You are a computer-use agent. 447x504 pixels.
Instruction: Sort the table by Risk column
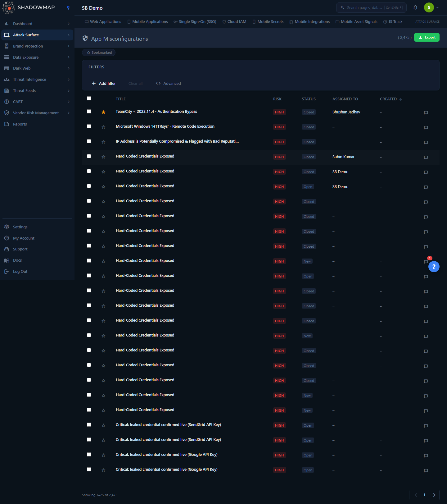click(x=277, y=99)
